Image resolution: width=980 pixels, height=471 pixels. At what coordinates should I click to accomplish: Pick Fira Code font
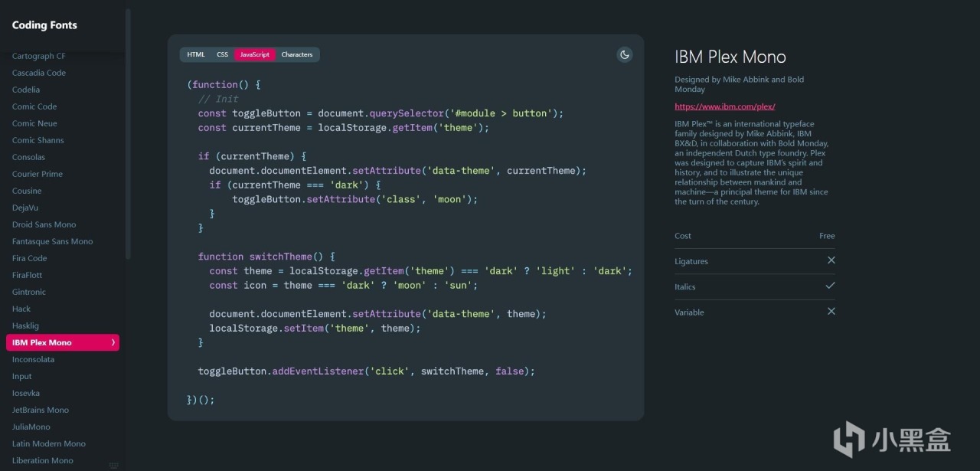[x=30, y=258]
